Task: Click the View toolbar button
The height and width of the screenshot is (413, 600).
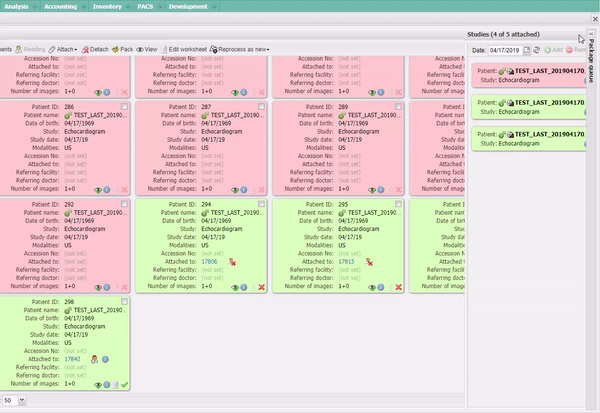Action: [x=147, y=49]
